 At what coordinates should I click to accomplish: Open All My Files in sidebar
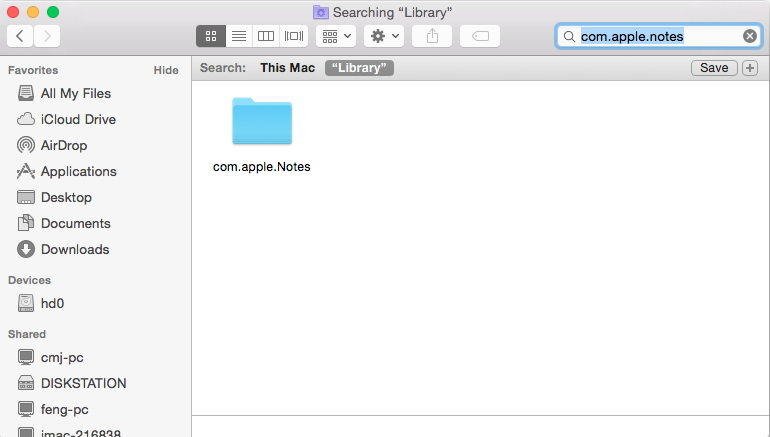click(76, 93)
